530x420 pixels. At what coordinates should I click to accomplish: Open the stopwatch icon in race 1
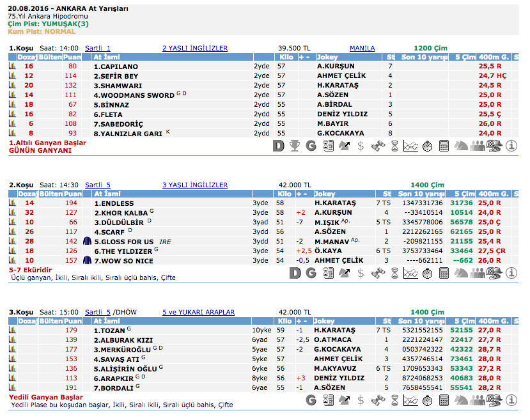coord(427,146)
